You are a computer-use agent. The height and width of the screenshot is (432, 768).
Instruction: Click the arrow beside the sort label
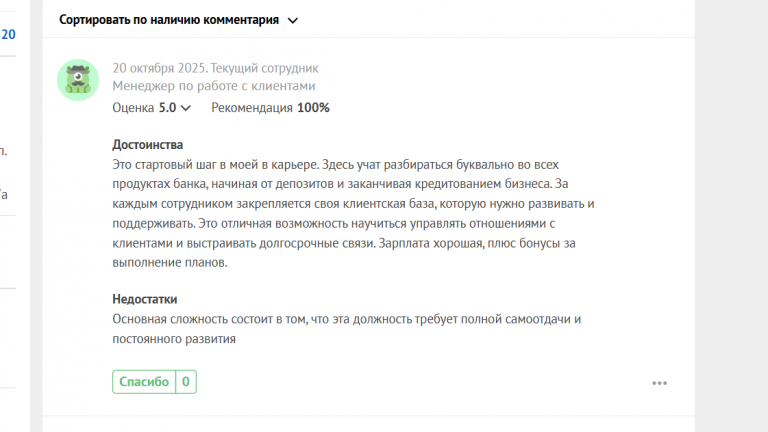(292, 20)
